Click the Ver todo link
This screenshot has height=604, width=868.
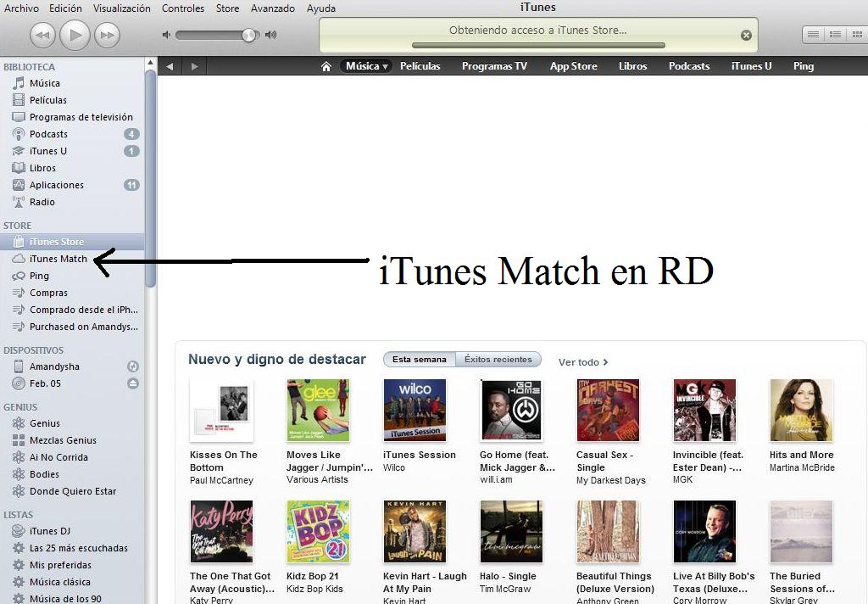[583, 362]
